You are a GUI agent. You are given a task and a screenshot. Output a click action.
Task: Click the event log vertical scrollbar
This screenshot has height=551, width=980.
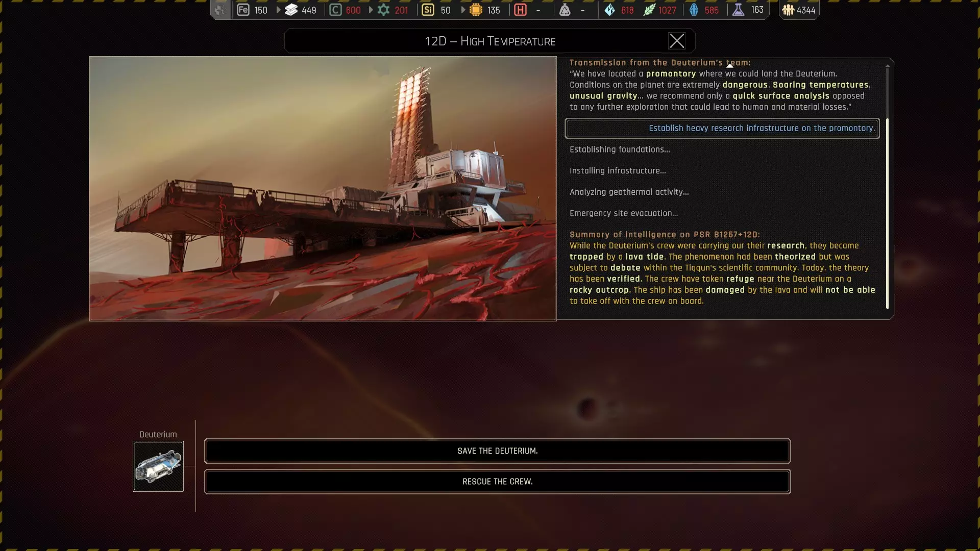pos(887,213)
